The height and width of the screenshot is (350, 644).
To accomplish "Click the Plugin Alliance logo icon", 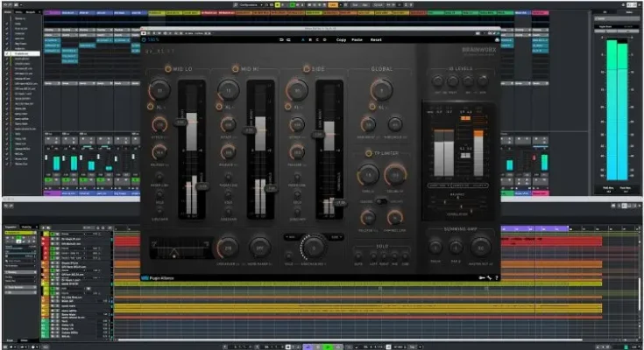I will (145, 278).
